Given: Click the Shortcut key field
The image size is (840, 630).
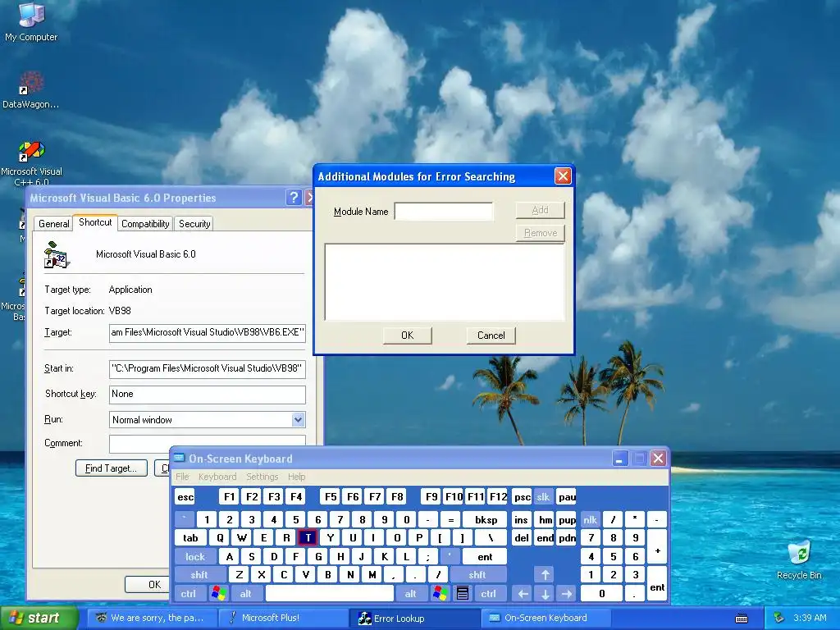Looking at the screenshot, I should pyautogui.click(x=208, y=395).
